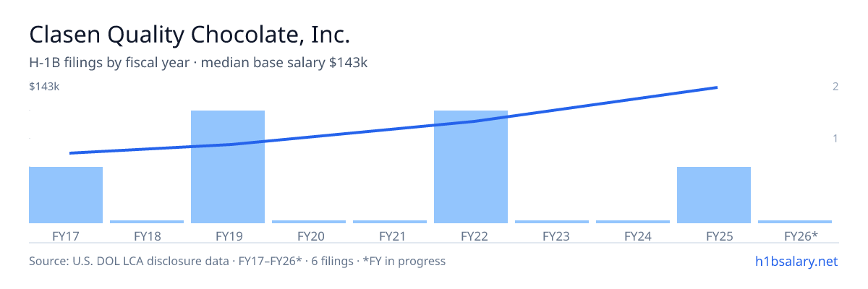This screenshot has width=868, height=289.
Task: Click the FY26* bar stub
Action: coord(795,222)
